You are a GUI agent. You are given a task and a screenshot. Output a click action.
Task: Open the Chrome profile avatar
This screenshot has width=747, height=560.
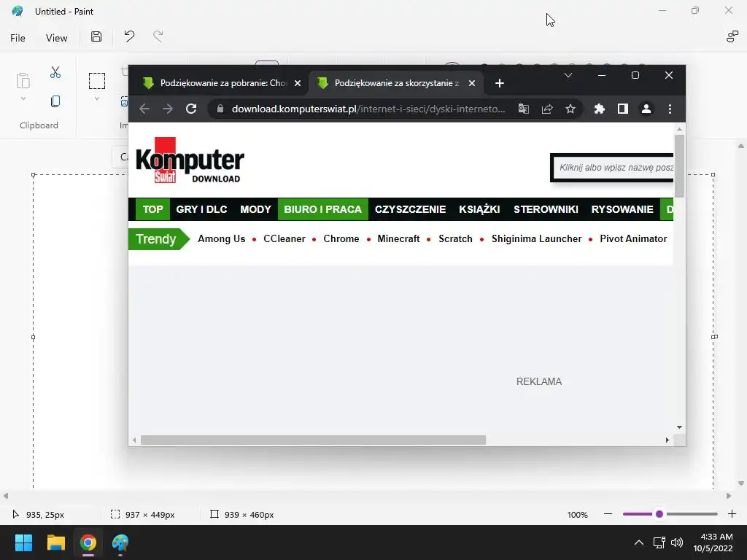click(646, 109)
